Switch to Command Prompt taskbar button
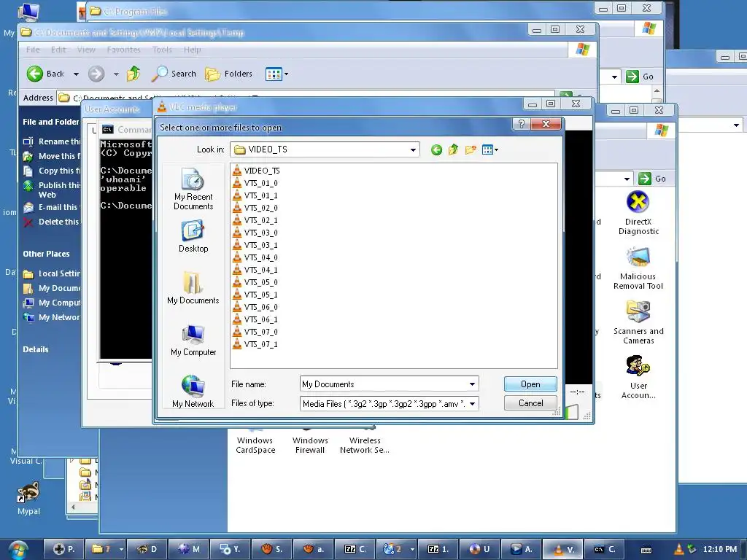 pyautogui.click(x=604, y=549)
